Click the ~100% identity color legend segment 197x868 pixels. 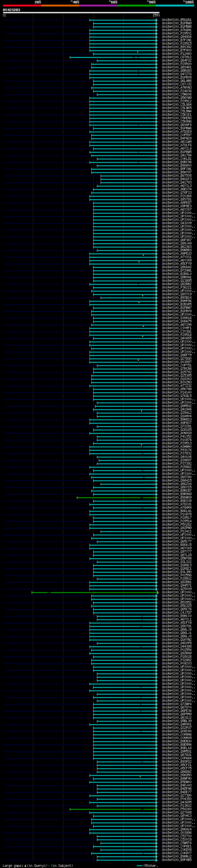point(175,6)
